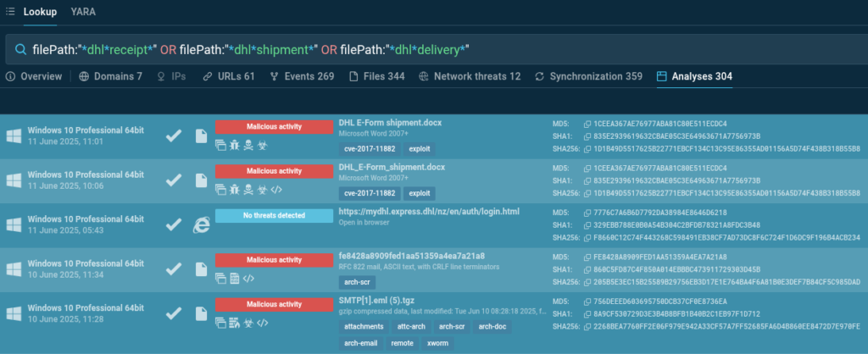Click the checkmark on the 05:43 analysis row
868x354 pixels.
pyautogui.click(x=173, y=224)
